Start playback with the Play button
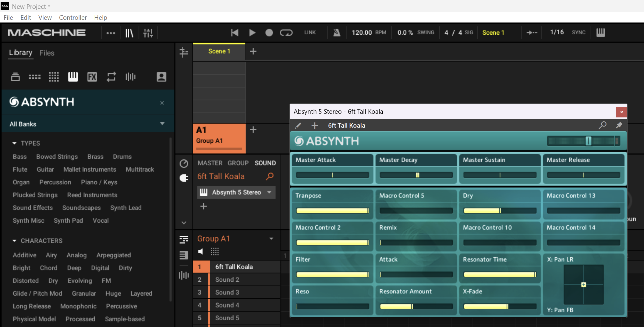Viewport: 644px width, 327px height. click(x=252, y=33)
